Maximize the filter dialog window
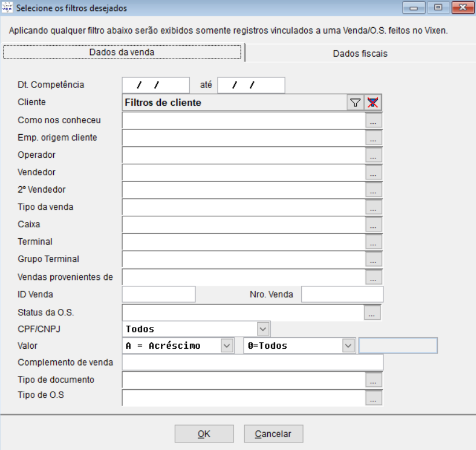Viewport: 476px width, 450px height. click(x=438, y=8)
